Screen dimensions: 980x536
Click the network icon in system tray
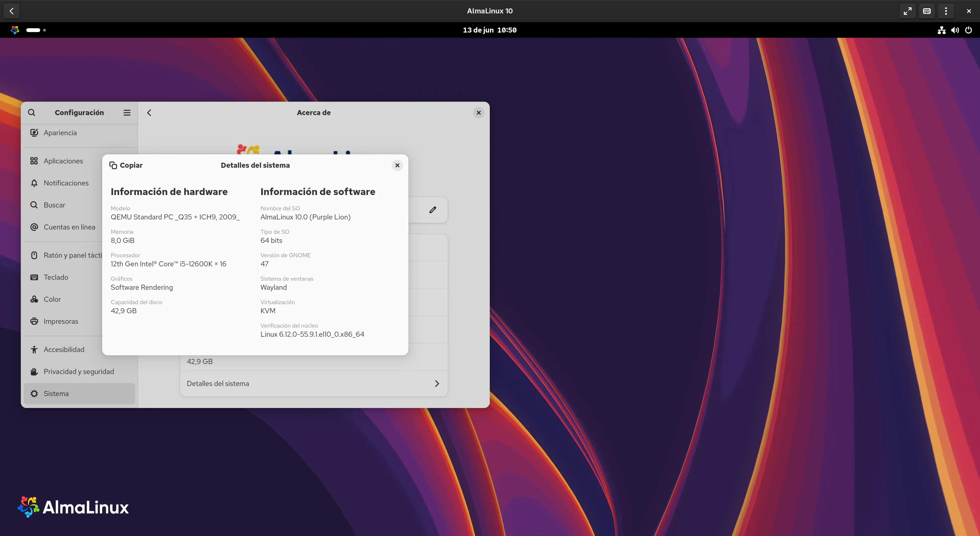pyautogui.click(x=941, y=30)
